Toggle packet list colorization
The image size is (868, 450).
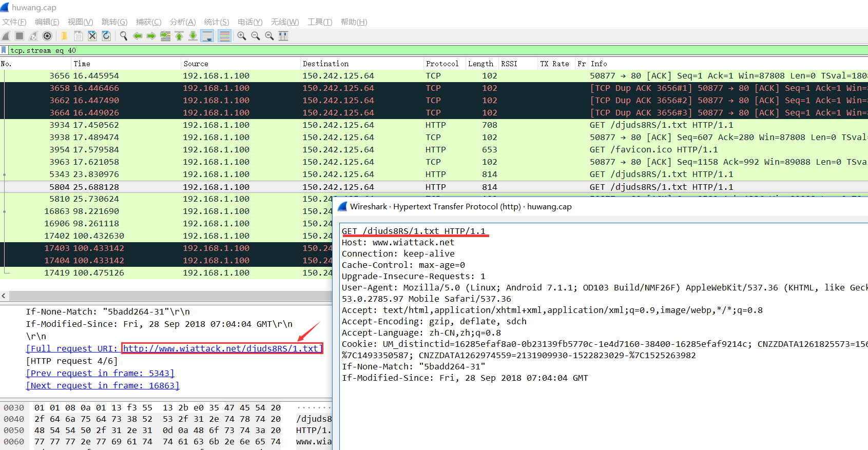click(224, 36)
